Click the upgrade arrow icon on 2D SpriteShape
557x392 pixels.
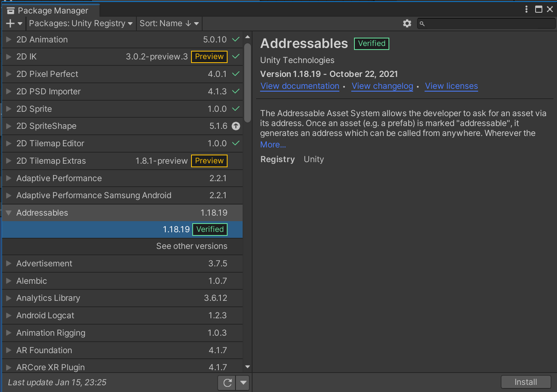click(x=235, y=126)
